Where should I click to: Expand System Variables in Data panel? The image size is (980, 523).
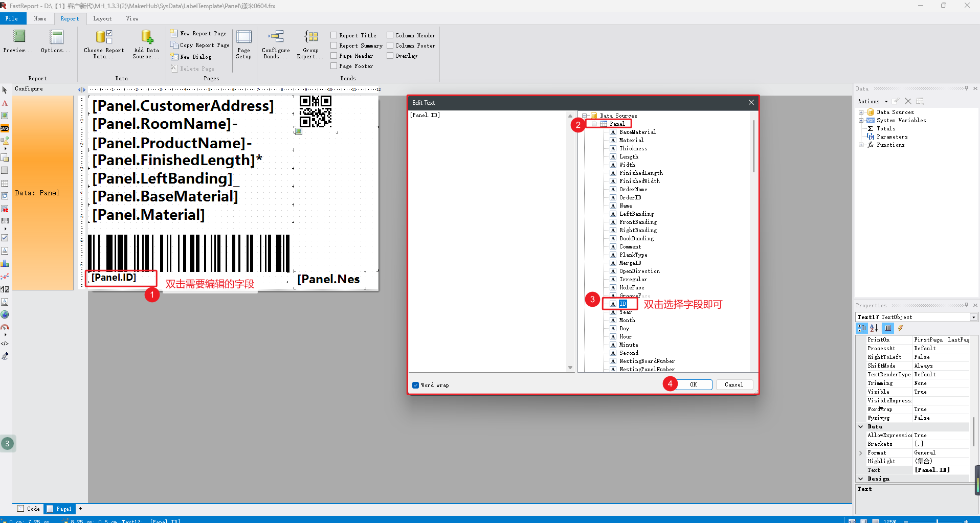pos(861,121)
